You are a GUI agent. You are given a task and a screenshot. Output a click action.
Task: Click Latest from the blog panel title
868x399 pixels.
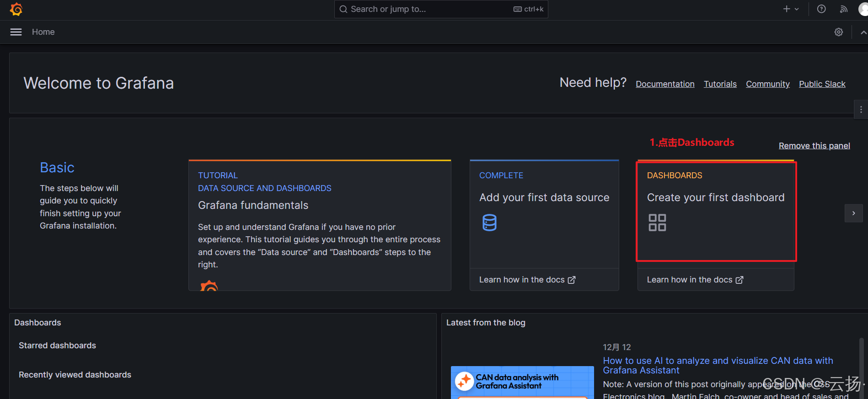click(x=486, y=323)
